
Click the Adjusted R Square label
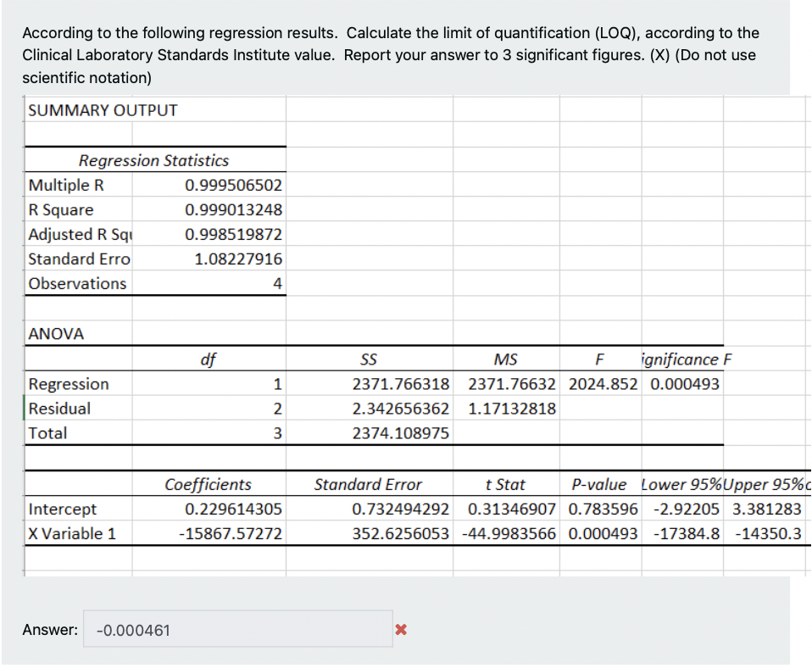click(x=76, y=235)
